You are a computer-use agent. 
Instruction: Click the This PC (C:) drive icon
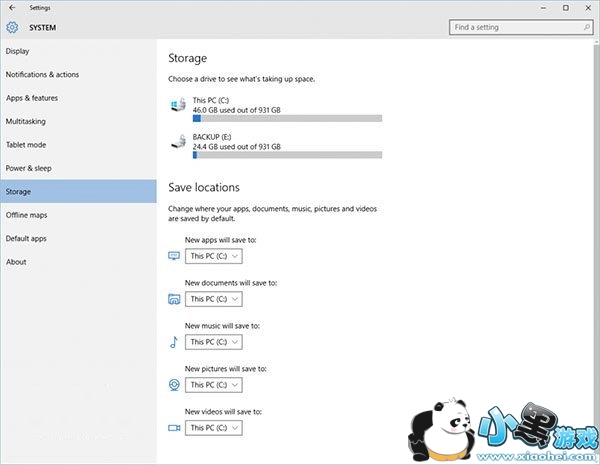178,104
